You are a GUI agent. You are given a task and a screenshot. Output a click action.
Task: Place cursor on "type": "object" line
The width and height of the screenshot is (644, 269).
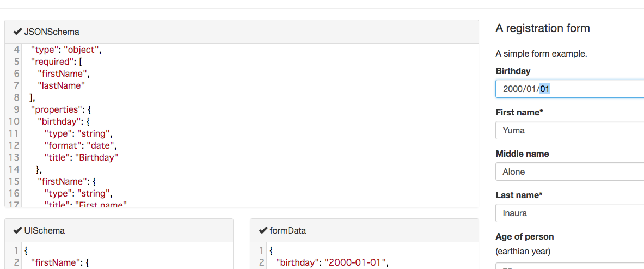pos(66,50)
